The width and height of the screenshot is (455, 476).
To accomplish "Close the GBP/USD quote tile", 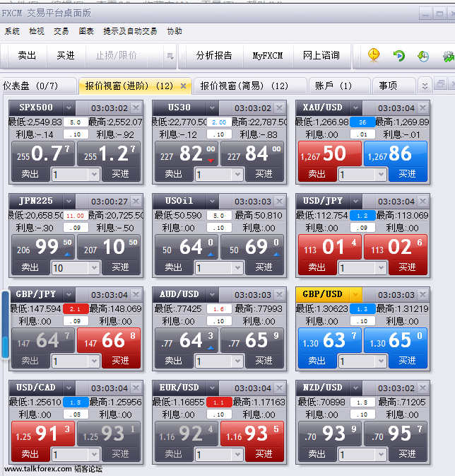I will click(422, 294).
